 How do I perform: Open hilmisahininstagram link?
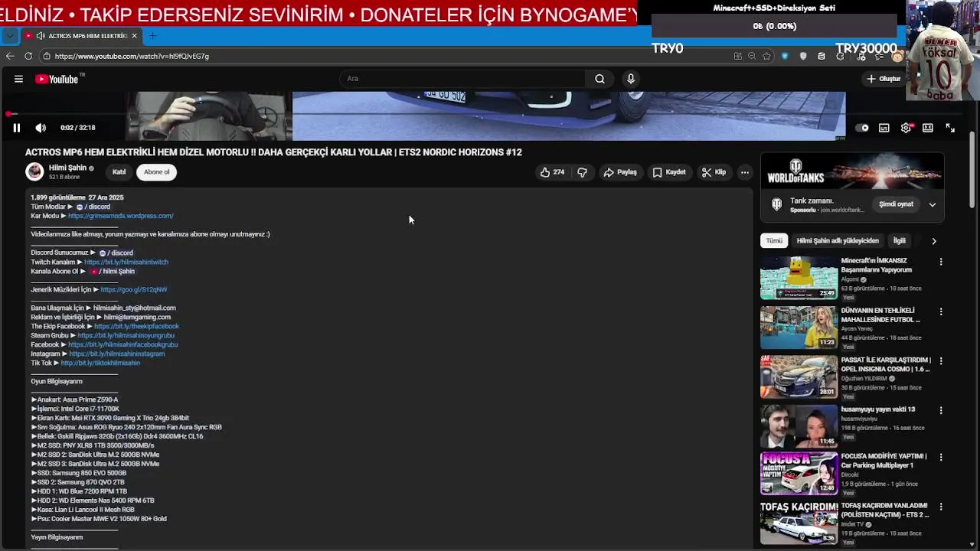tap(116, 354)
